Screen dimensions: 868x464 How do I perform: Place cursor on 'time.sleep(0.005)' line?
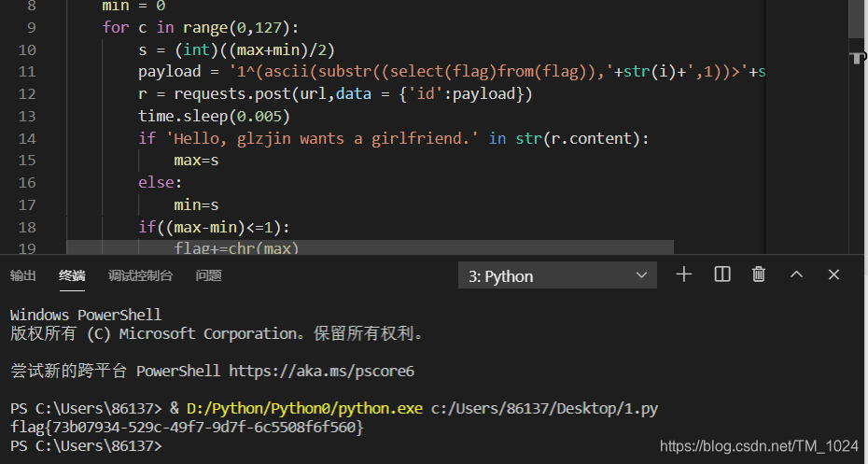point(215,116)
